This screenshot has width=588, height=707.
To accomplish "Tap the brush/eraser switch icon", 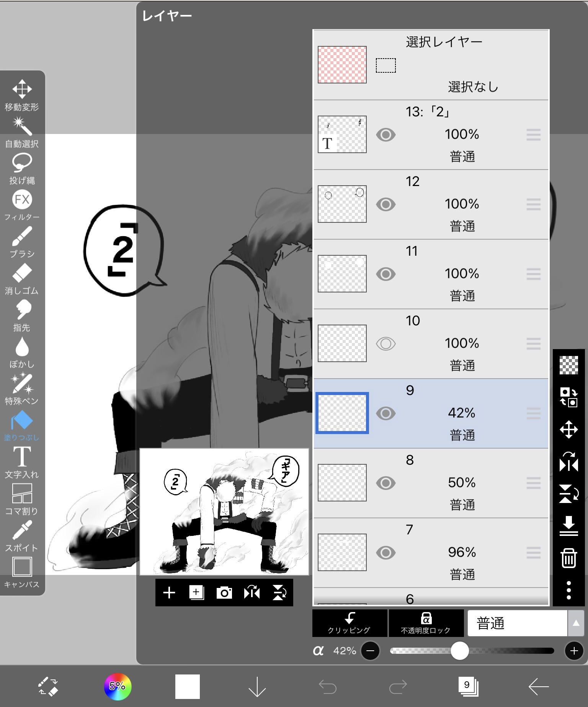I will 48,686.
